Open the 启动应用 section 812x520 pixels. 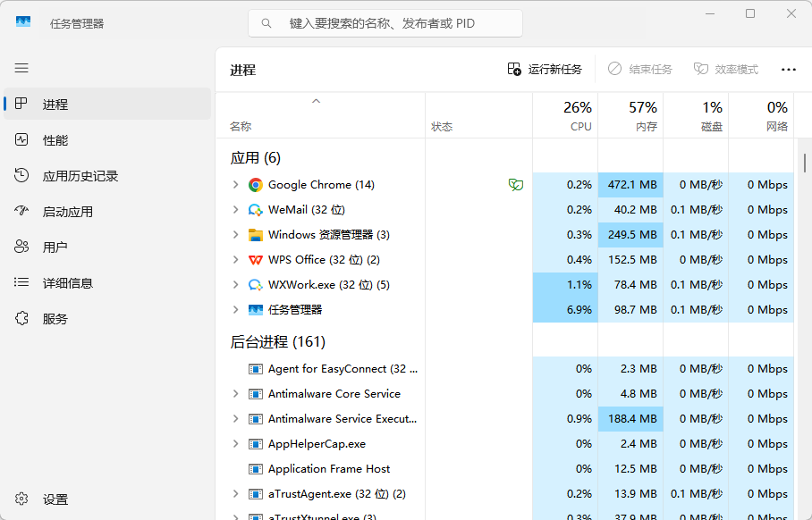click(67, 212)
